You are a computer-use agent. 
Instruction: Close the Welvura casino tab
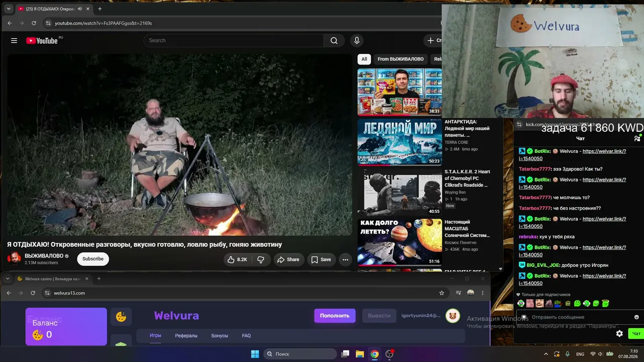87,279
